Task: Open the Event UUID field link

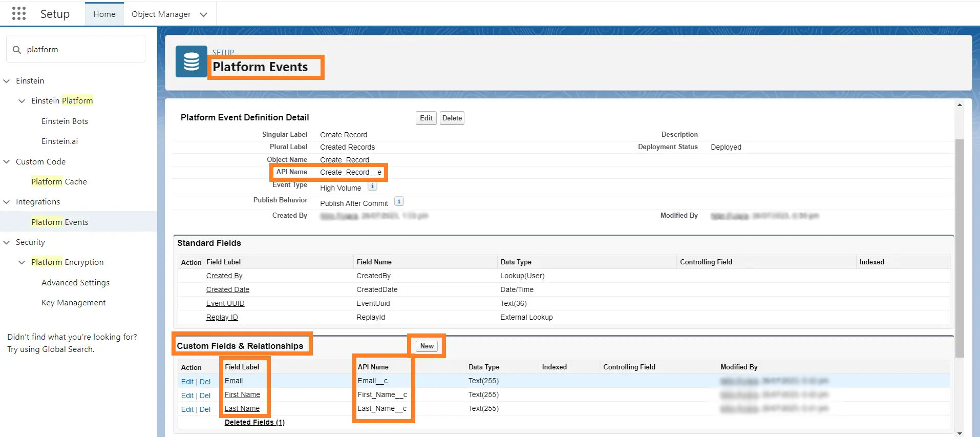Action: [225, 304]
